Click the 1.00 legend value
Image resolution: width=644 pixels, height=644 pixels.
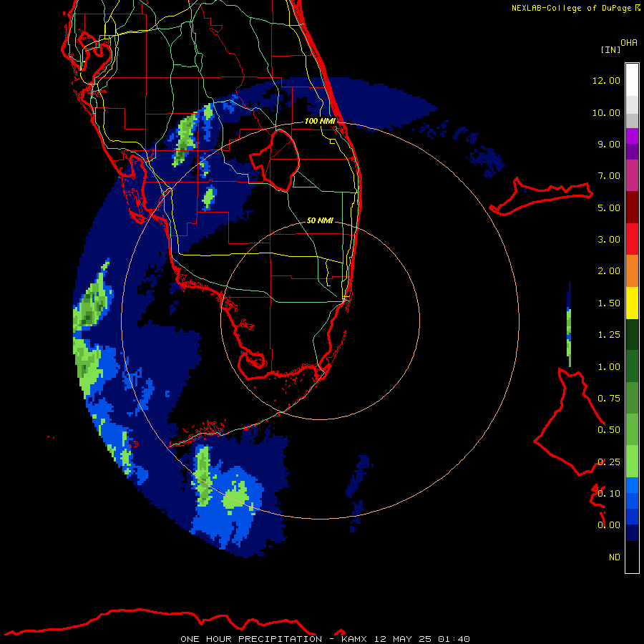click(x=609, y=367)
